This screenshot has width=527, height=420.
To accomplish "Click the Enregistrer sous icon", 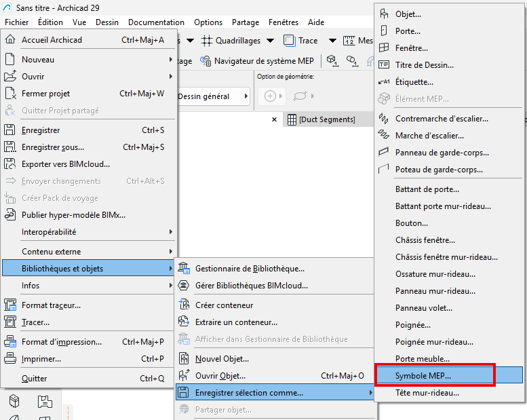I will pos(9,147).
